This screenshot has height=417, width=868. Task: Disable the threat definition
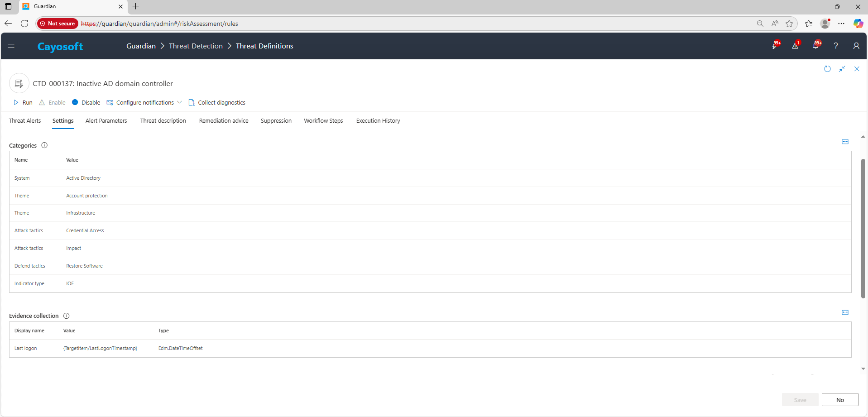click(86, 103)
